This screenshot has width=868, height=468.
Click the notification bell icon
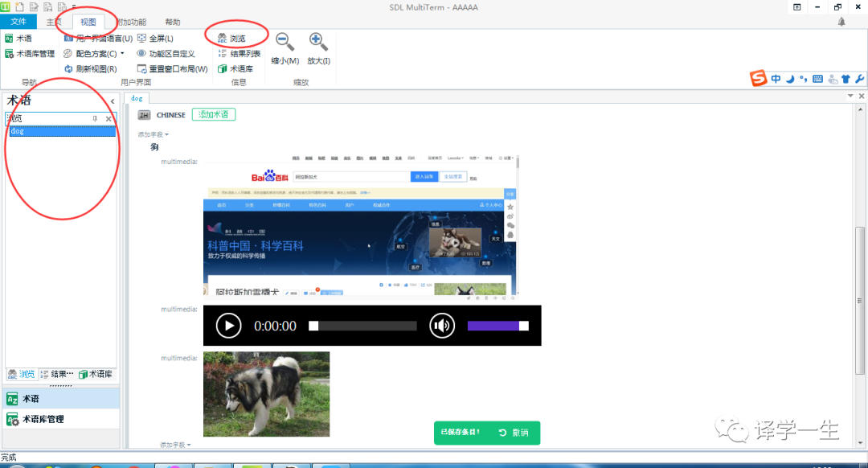click(841, 22)
